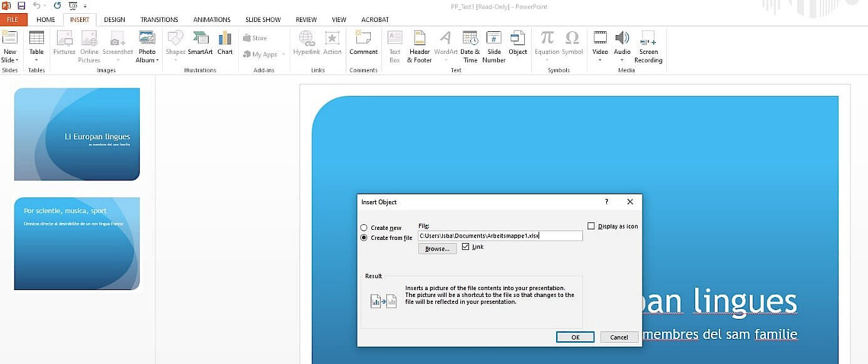Switch to the ANIMATIONS ribbon tab

(211, 19)
